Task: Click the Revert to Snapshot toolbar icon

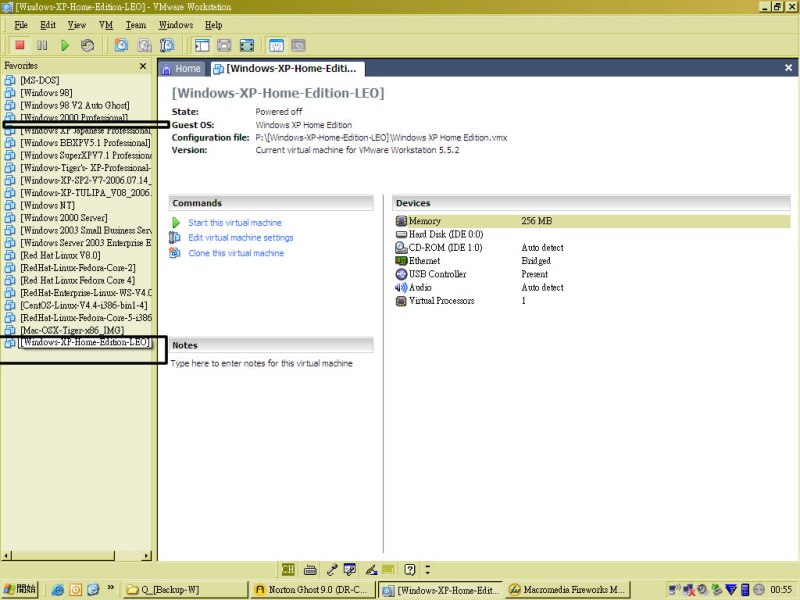Action: [144, 45]
